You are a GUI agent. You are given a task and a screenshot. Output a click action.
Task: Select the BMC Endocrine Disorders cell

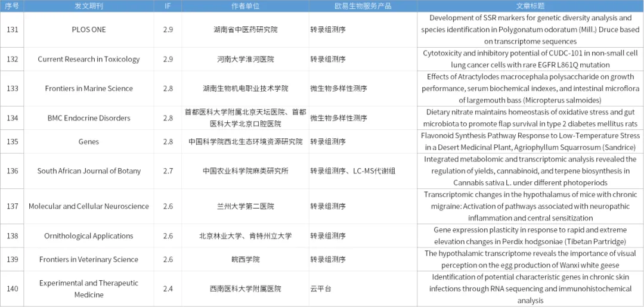89,118
